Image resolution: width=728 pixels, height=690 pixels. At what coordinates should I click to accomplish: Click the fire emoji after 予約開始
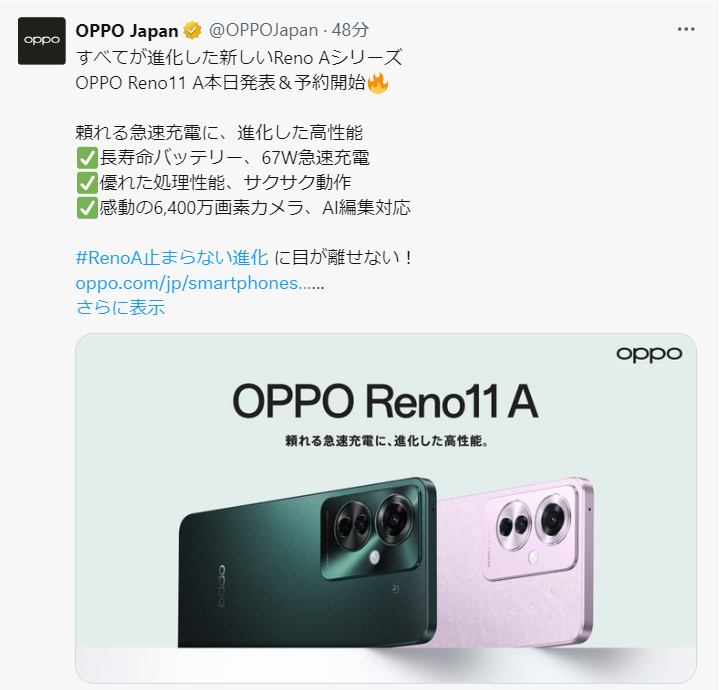pyautogui.click(x=378, y=84)
